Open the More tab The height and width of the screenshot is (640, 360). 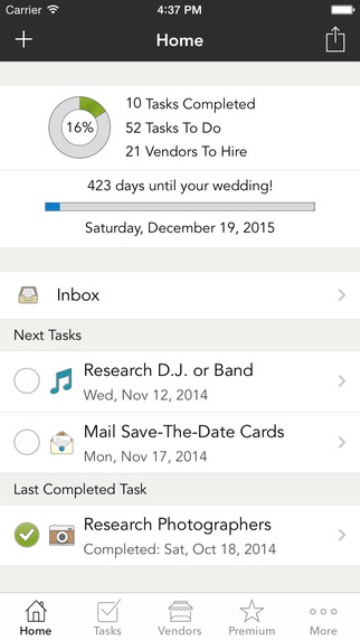pyautogui.click(x=323, y=617)
